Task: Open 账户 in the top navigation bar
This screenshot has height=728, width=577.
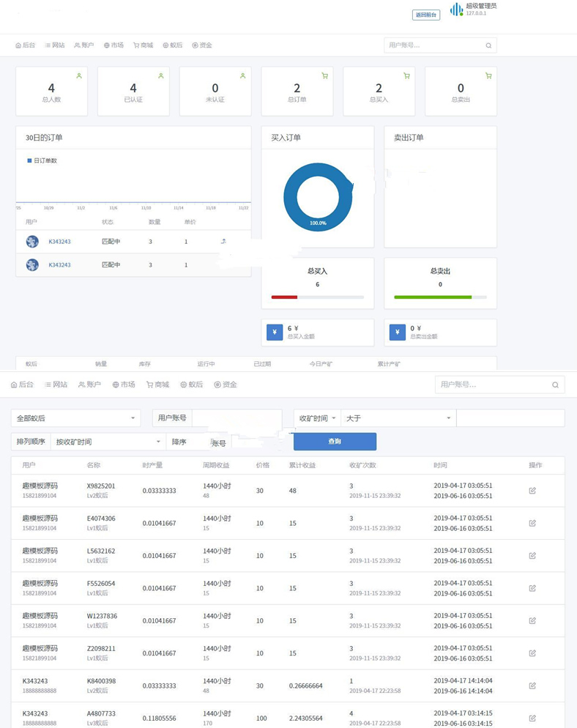Action: (84, 45)
